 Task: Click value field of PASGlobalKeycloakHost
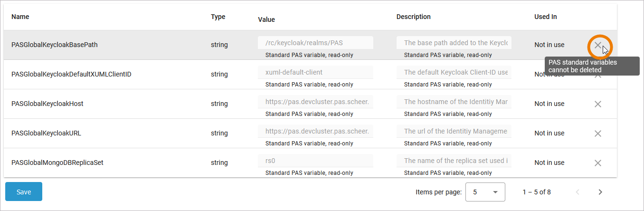point(315,102)
